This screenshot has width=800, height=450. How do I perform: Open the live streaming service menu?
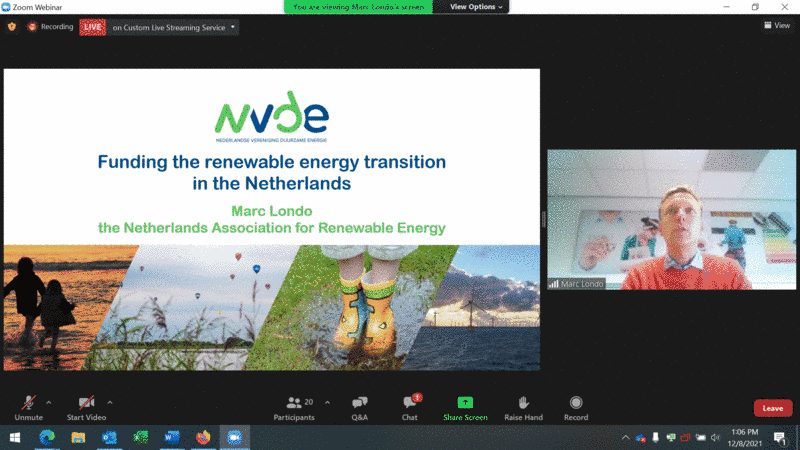click(175, 27)
